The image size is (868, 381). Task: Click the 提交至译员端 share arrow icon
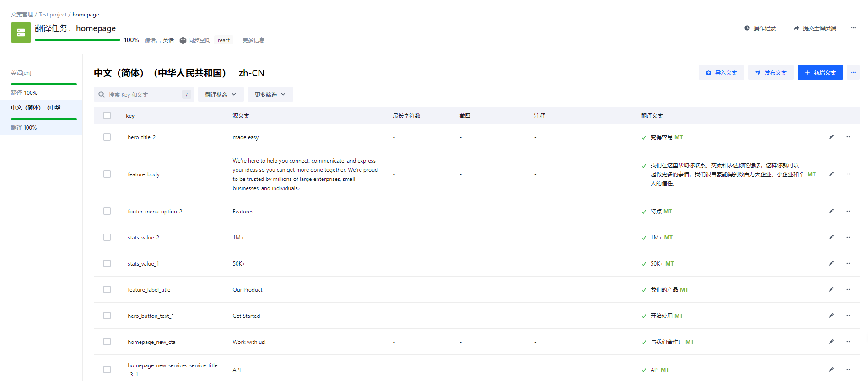tap(797, 28)
